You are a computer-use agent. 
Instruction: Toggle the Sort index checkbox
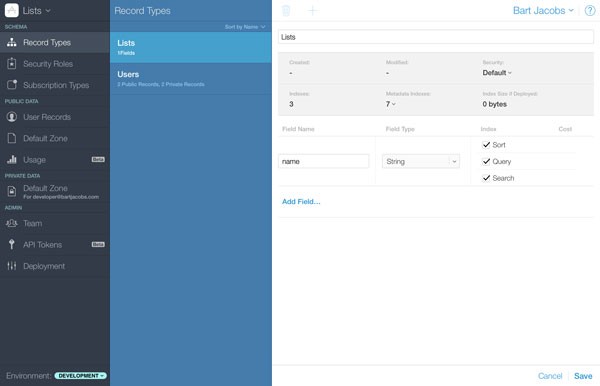[486, 145]
